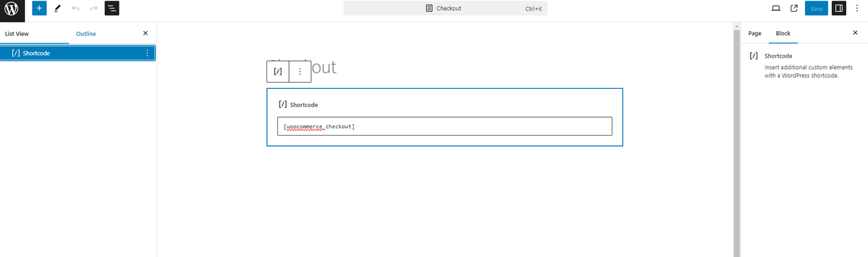Switch to the Outline tab
868x257 pixels.
[x=86, y=33]
